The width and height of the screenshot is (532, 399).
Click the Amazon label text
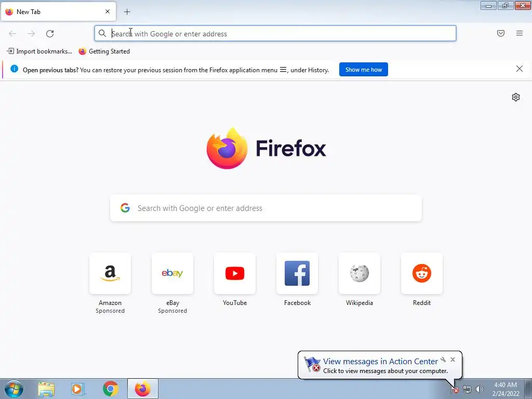(110, 303)
